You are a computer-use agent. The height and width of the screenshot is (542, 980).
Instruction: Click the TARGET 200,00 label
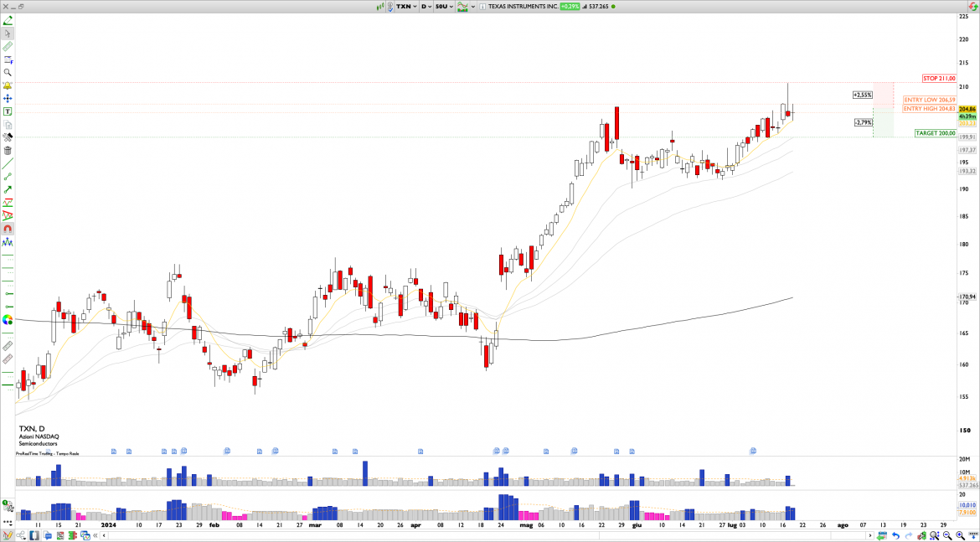(935, 133)
